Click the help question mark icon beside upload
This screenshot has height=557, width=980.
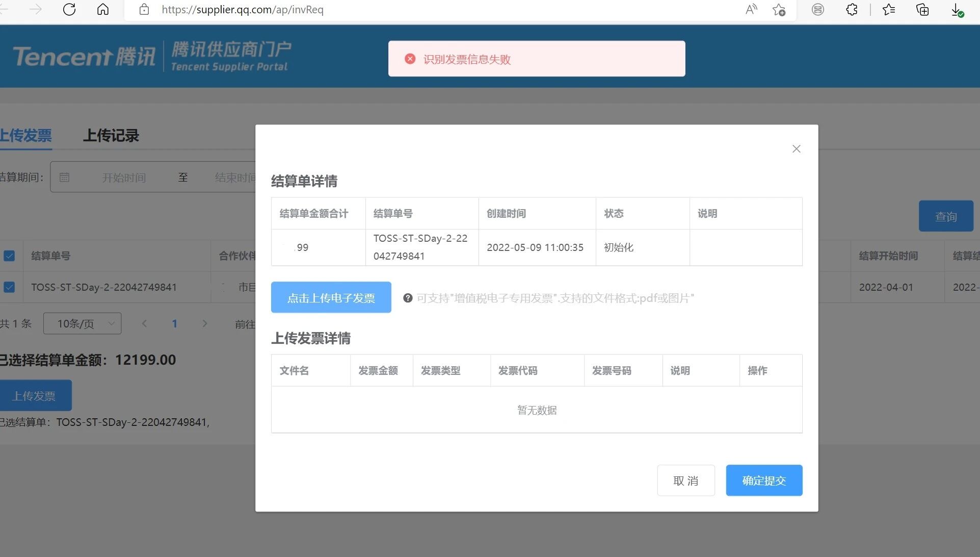[x=408, y=298]
